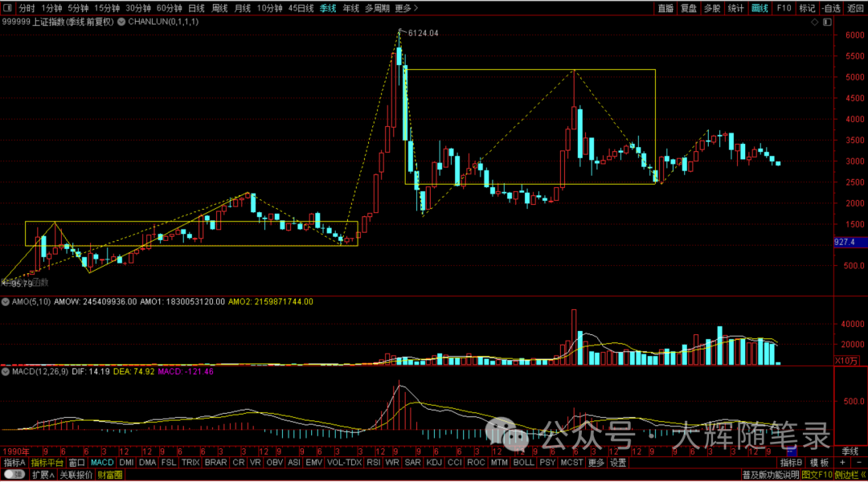Screen dimensions: 868x482
Task: Select 10分钟 period
Action: (269, 8)
